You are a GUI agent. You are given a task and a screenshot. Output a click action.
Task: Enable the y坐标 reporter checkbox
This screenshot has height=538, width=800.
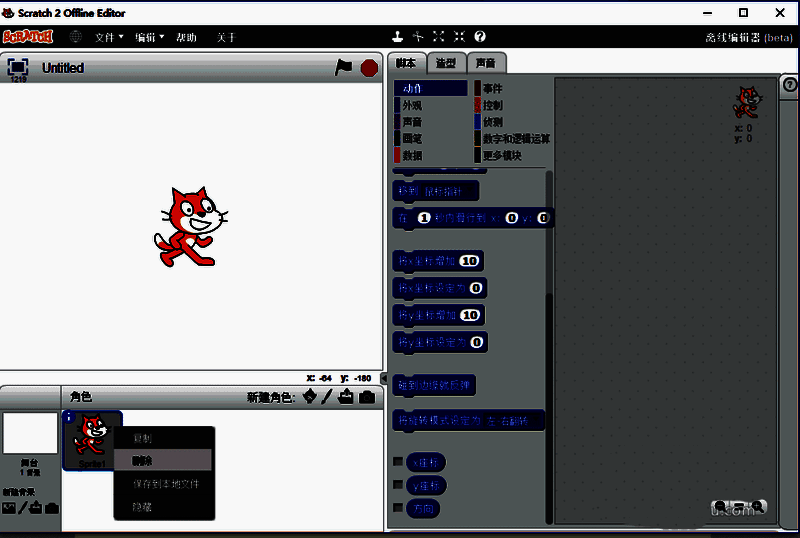(x=398, y=485)
